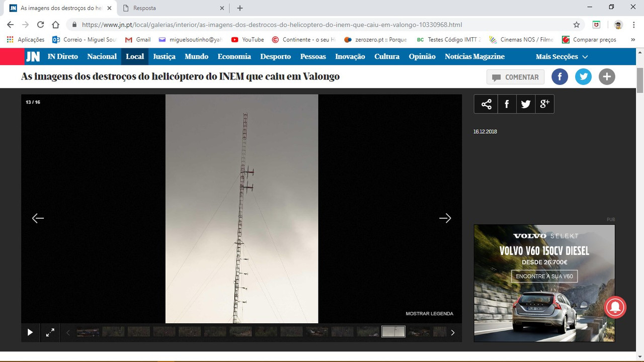Click the article headline about the INEM helicopter

(x=180, y=77)
